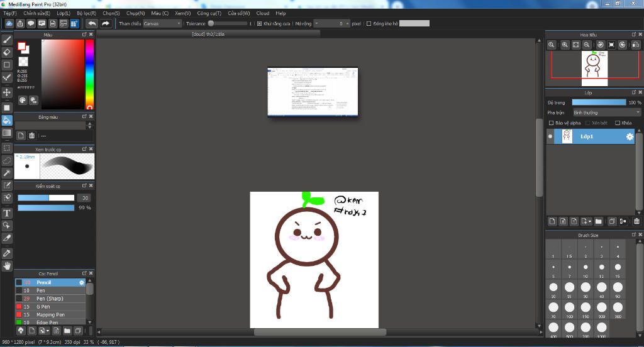Select the Text tool
The width and height of the screenshot is (644, 347).
coord(6,213)
